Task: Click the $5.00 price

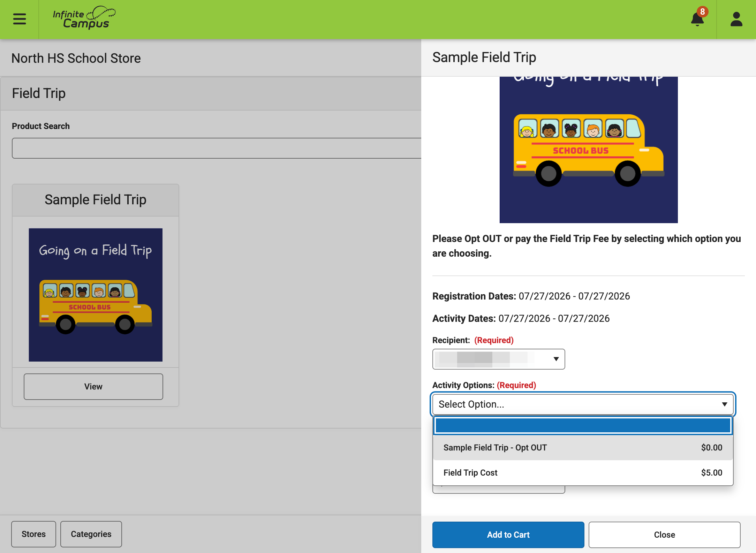Action: click(712, 473)
